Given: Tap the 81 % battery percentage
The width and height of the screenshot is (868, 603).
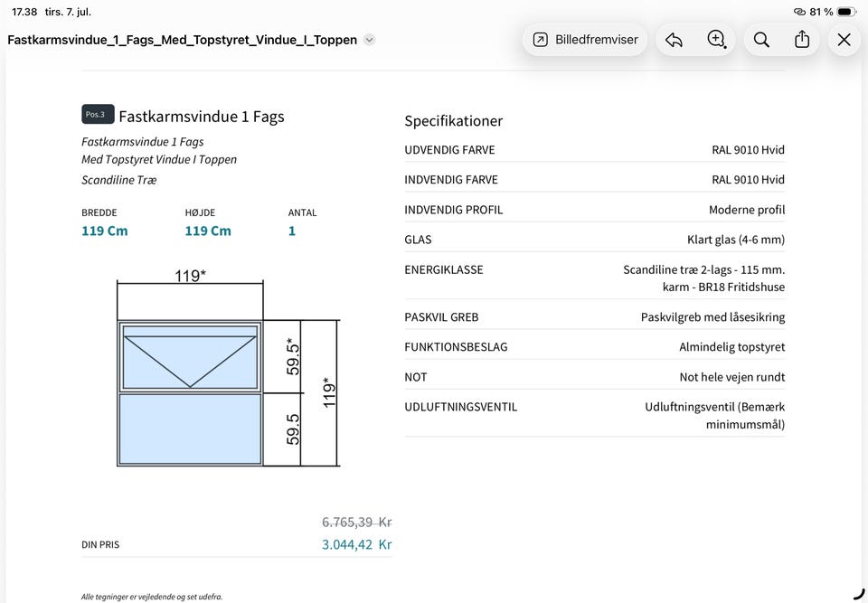Looking at the screenshot, I should 821,12.
